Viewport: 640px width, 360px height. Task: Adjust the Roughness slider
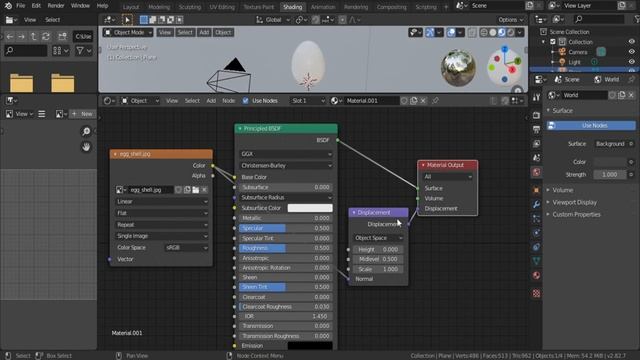[286, 248]
